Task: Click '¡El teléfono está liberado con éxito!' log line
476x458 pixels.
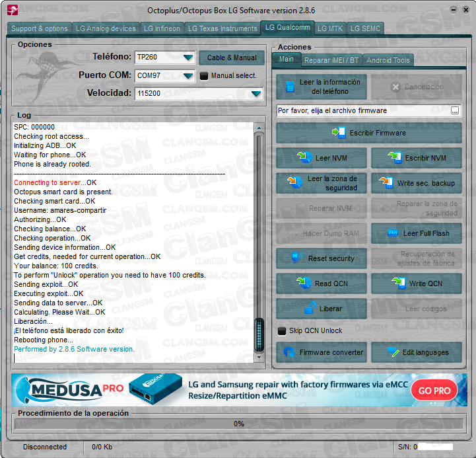Action: pos(69,330)
